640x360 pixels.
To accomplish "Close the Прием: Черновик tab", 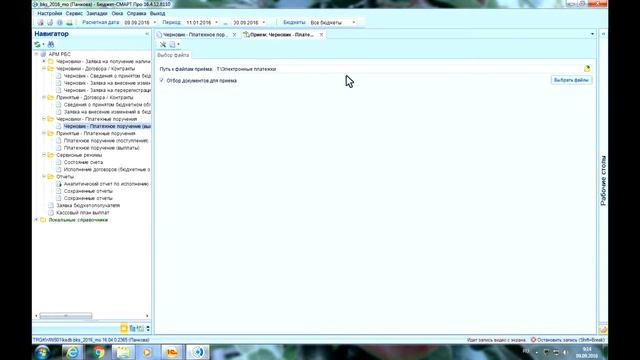I will coord(321,35).
